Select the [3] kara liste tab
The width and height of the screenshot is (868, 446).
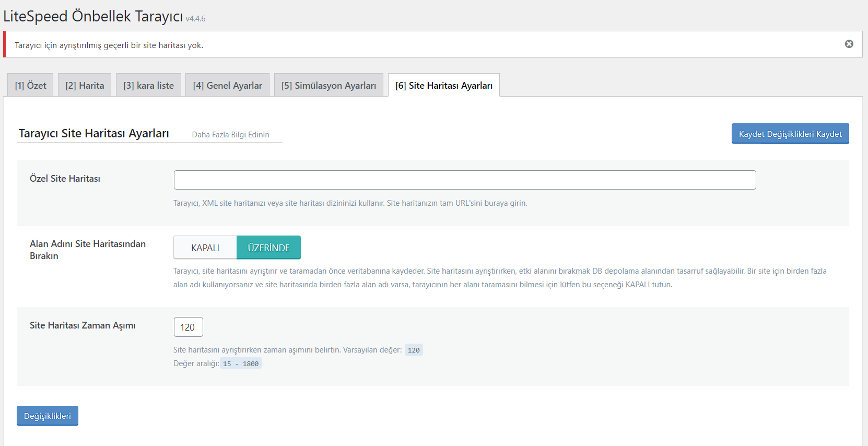148,85
